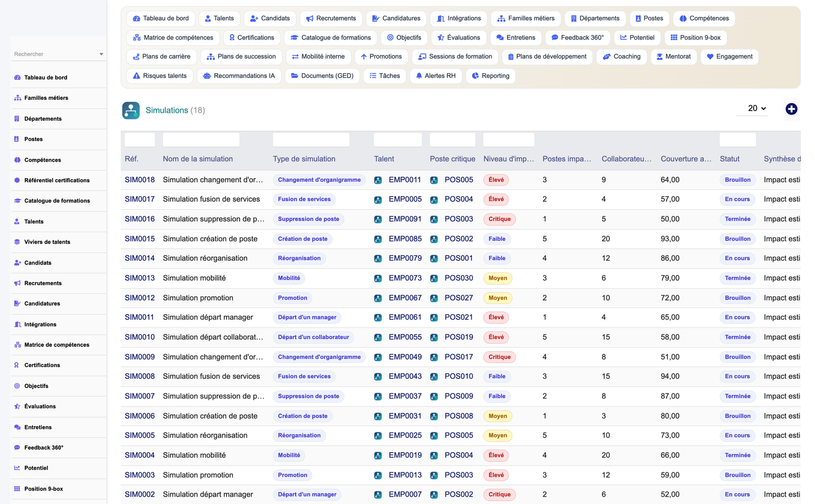Image resolution: width=815 pixels, height=504 pixels.
Task: Open Recommandations IA robot icon tab
Action: tap(239, 76)
